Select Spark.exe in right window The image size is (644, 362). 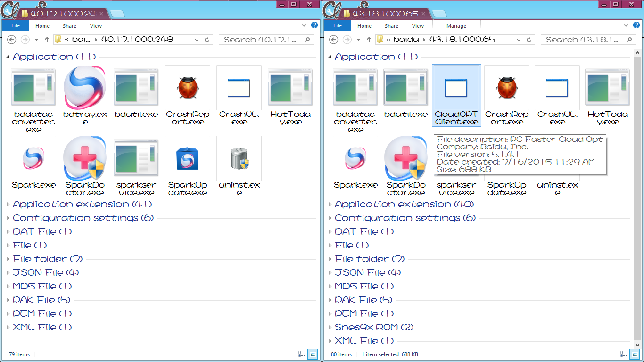355,163
